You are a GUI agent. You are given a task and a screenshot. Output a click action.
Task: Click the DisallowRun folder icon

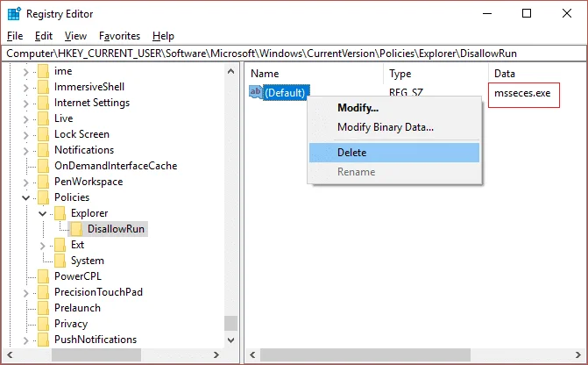(76, 229)
